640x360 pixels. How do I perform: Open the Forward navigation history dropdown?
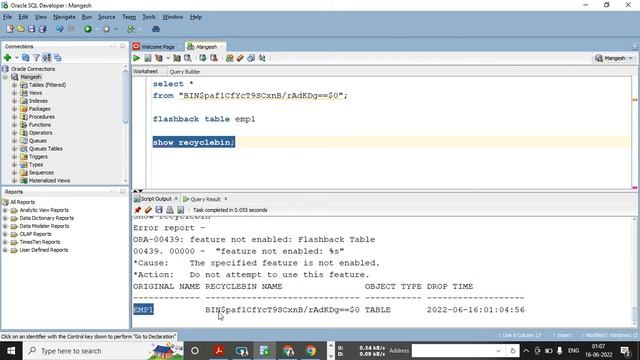[116, 29]
